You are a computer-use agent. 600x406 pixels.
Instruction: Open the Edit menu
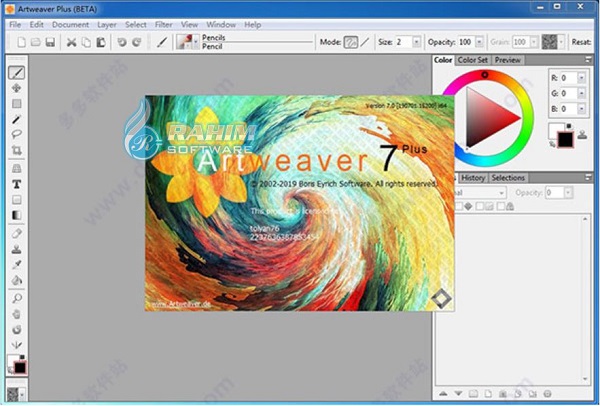[37, 25]
